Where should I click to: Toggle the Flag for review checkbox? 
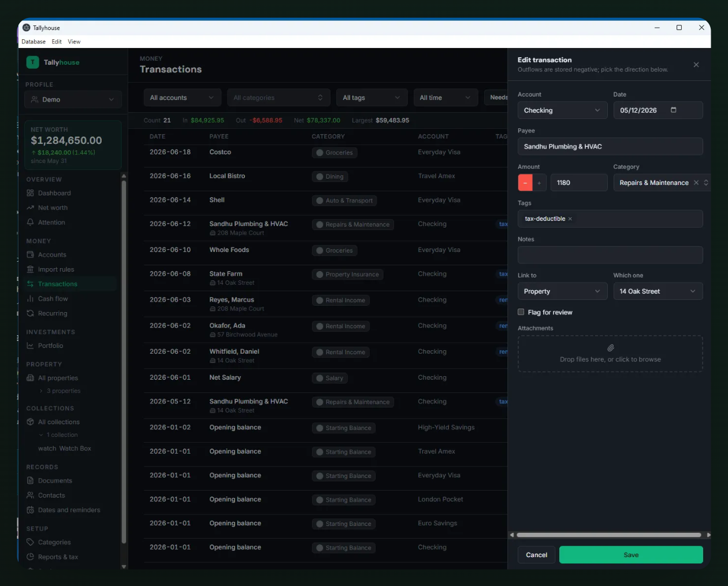[x=521, y=312]
